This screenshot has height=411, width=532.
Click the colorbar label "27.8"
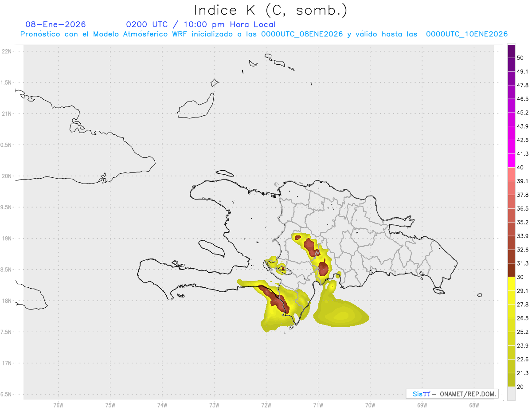pos(523,305)
